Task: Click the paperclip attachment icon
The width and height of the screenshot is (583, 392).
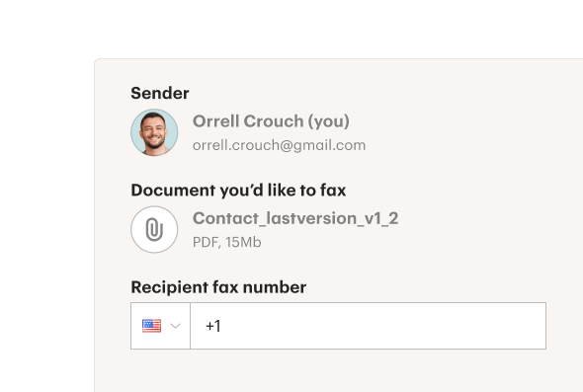Action: point(154,230)
